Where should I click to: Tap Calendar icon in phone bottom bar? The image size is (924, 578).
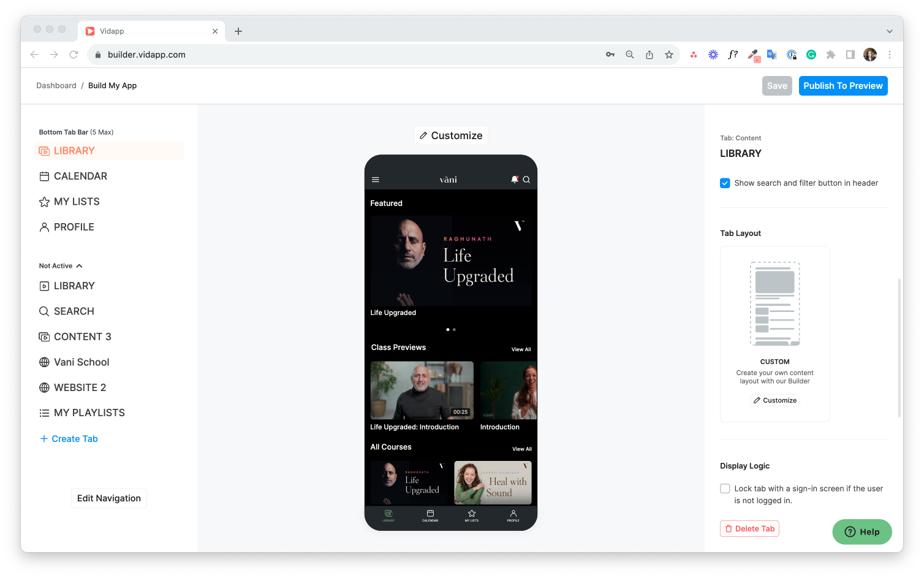[430, 515]
